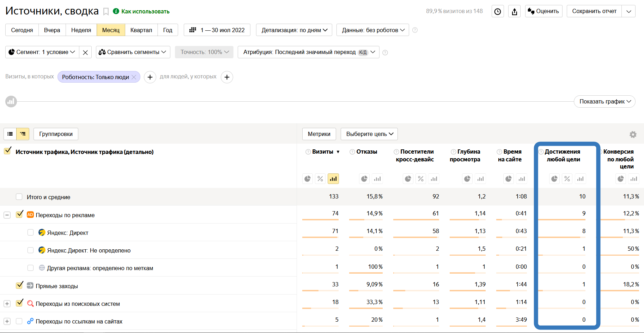This screenshot has height=333, width=644.
Task: Switch to flat list view icon
Action: point(10,134)
